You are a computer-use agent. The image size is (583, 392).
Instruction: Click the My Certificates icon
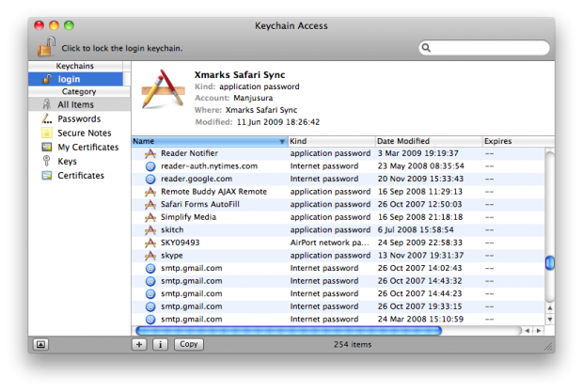[x=46, y=148]
